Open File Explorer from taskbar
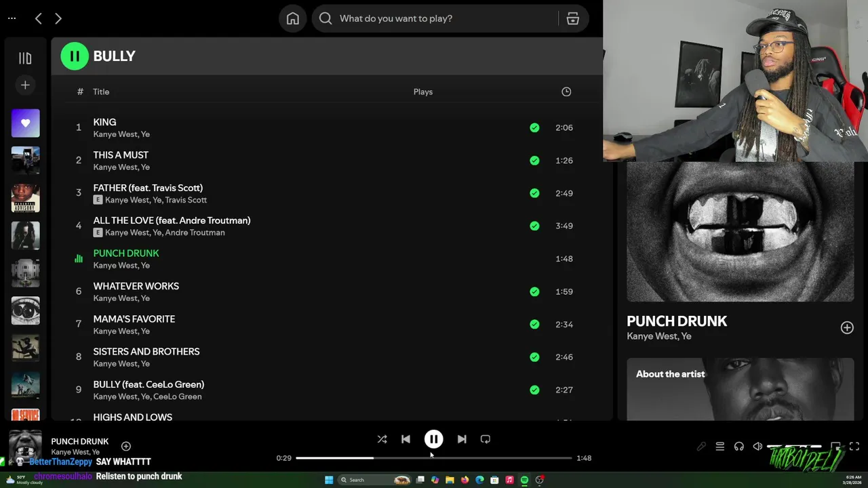 click(x=450, y=480)
